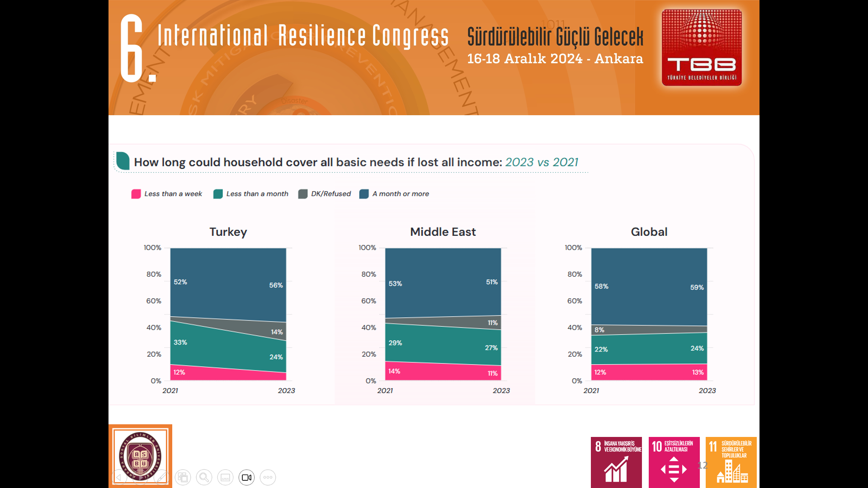Click the teal 'Less than a month' swatch
The height and width of the screenshot is (488, 868).
(218, 194)
